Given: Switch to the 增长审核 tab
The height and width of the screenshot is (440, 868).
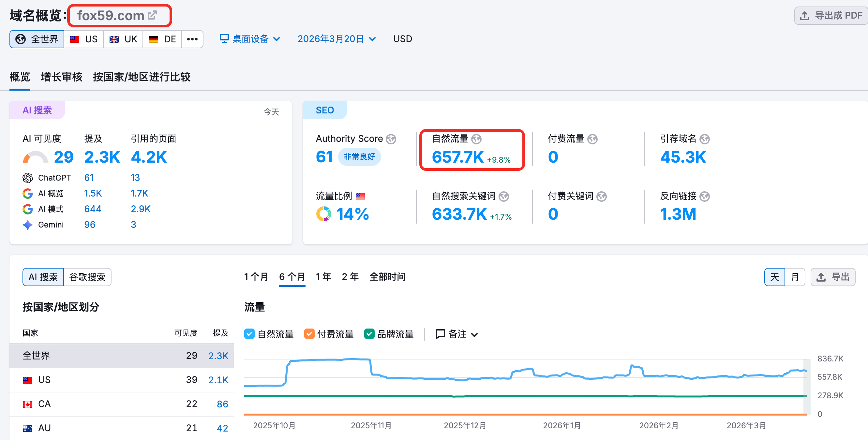Looking at the screenshot, I should pos(61,77).
